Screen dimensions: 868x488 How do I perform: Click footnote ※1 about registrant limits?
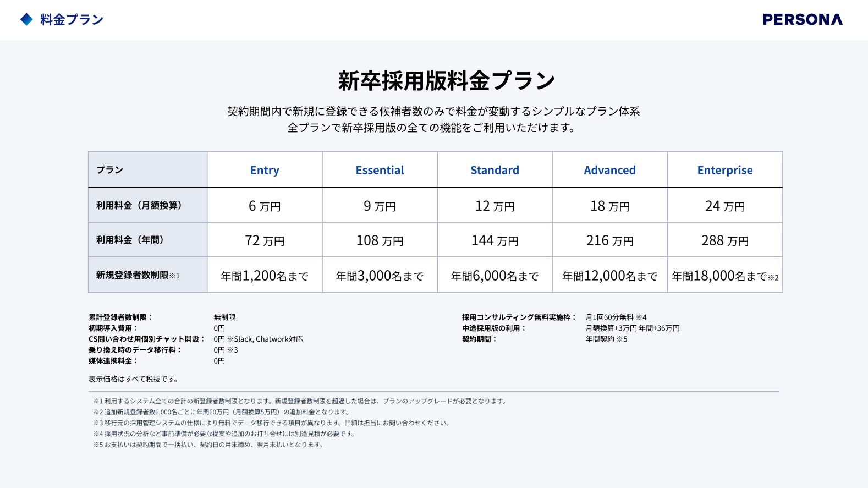click(x=300, y=401)
